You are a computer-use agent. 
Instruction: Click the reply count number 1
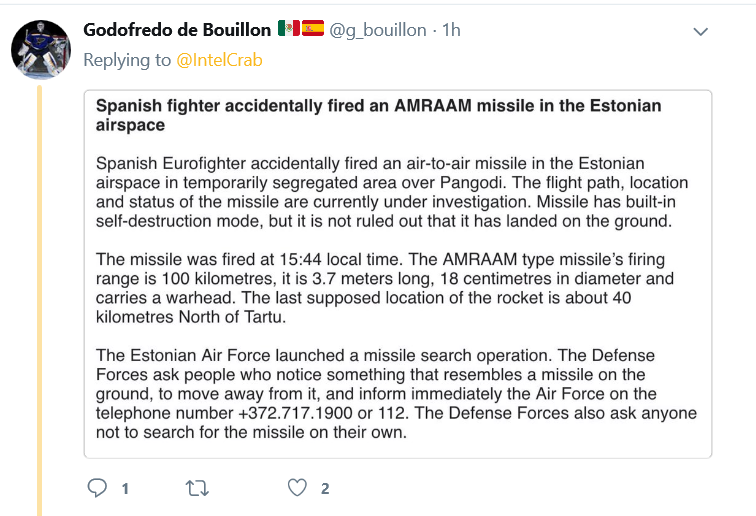click(125, 489)
